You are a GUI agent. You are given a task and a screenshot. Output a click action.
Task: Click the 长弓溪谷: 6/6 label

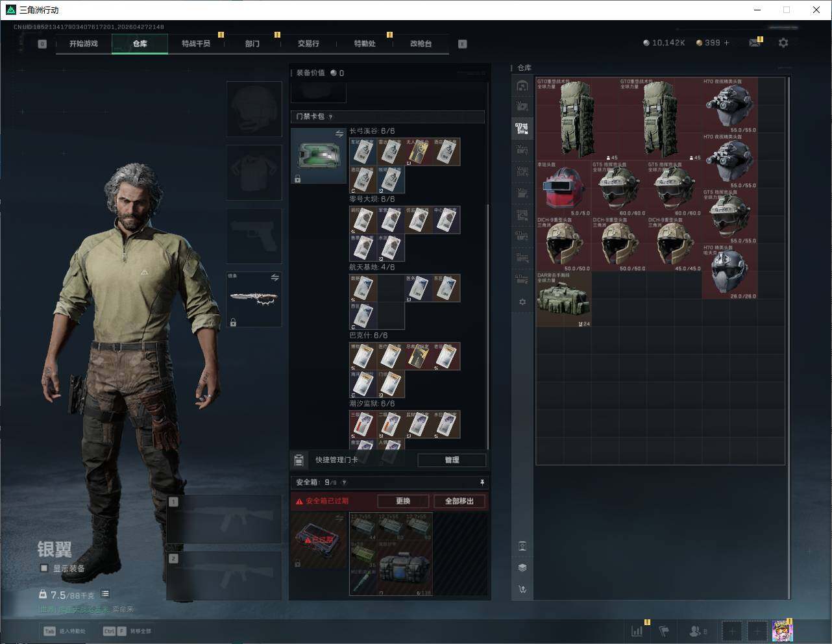coord(372,131)
